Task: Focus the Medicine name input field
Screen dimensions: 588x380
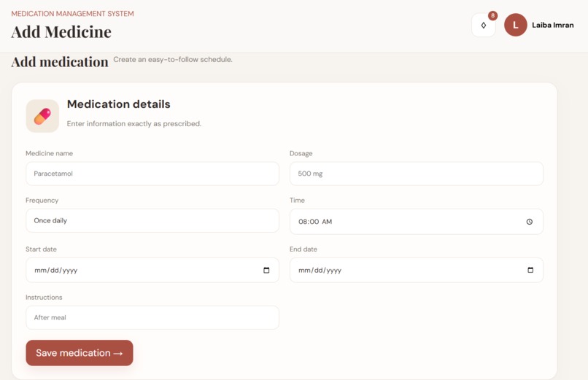Action: click(152, 174)
